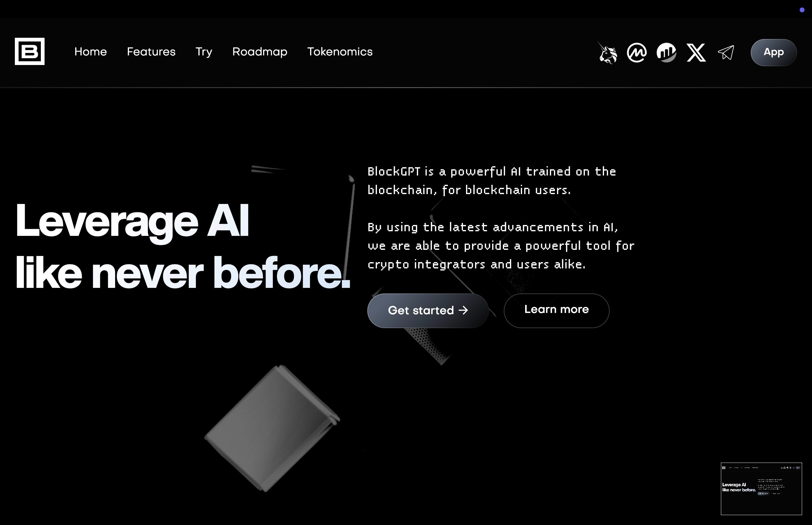Click the Get started button

click(428, 310)
